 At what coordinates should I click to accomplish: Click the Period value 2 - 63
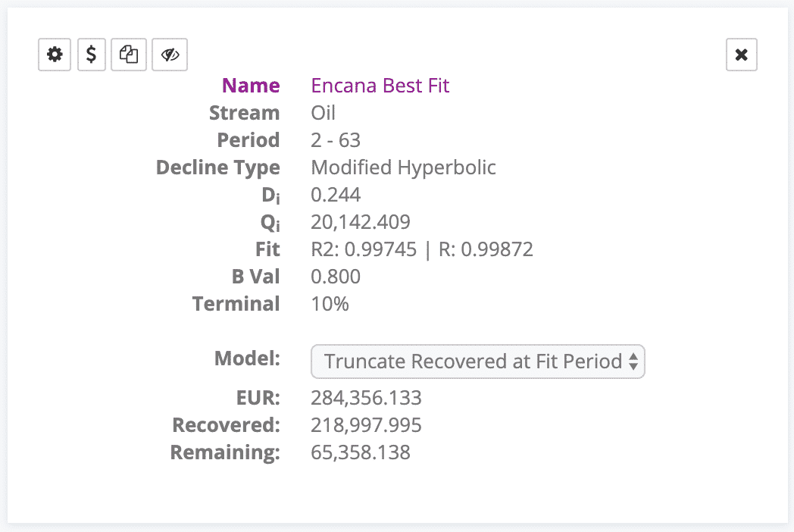pyautogui.click(x=336, y=140)
